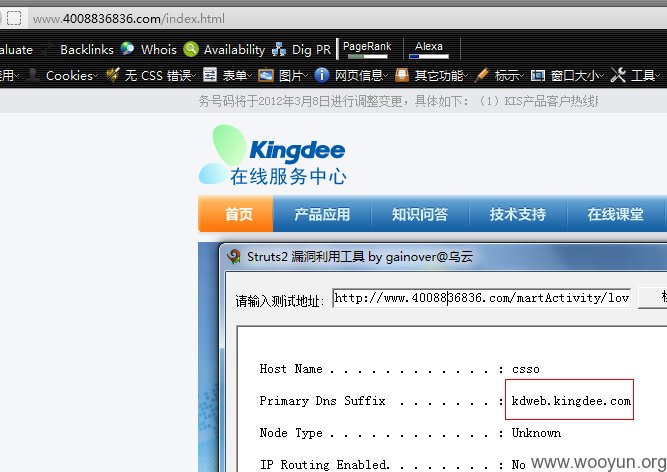Open the 在线课堂 tab
This screenshot has width=667, height=472.
click(x=615, y=214)
